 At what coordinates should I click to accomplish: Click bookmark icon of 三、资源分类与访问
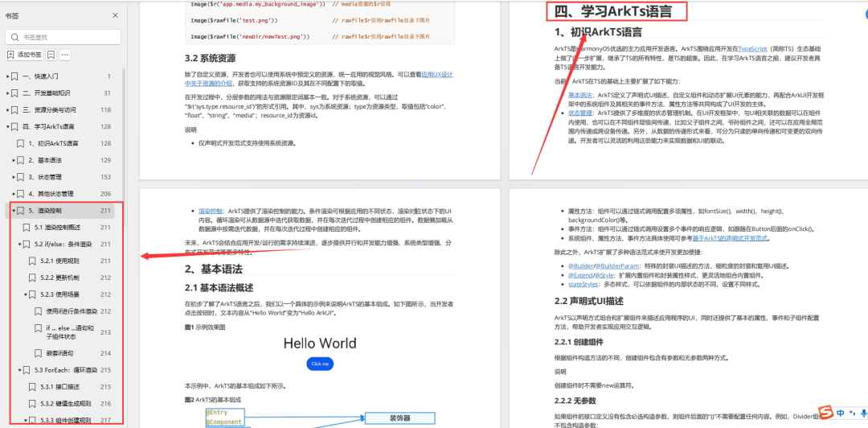tap(15, 109)
